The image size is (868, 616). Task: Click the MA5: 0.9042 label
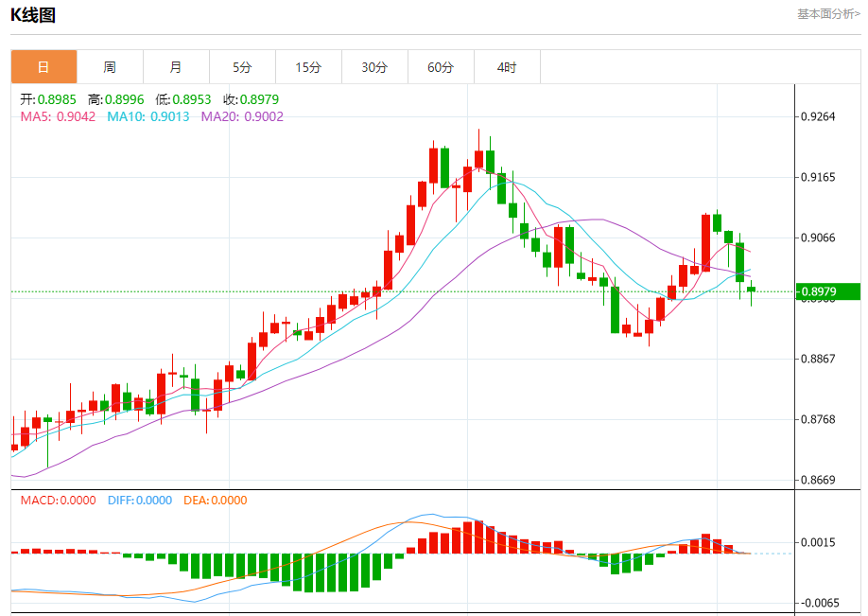point(58,117)
